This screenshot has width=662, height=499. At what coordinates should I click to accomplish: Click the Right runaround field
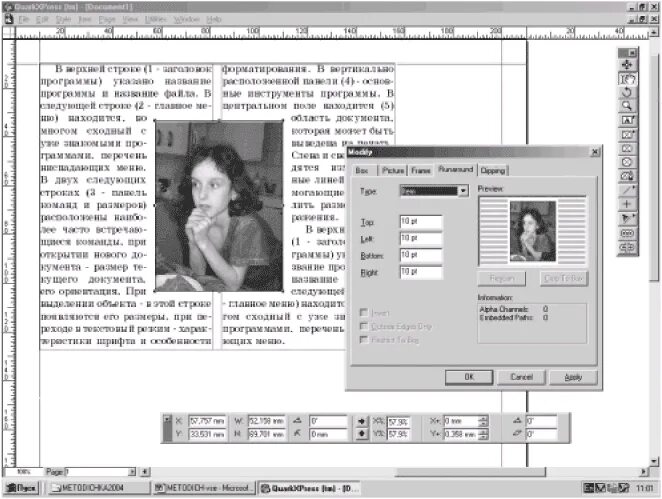coord(421,272)
